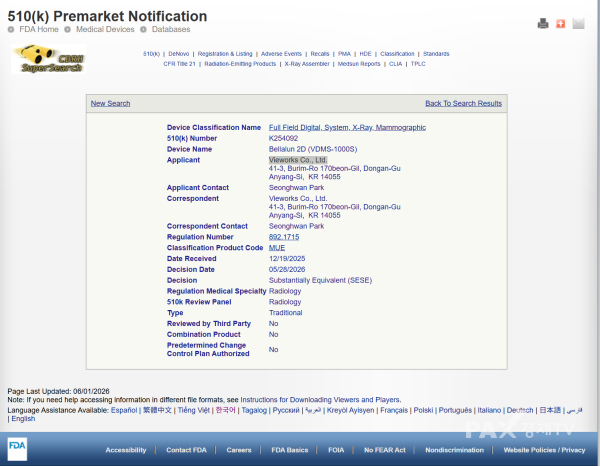Click device name Bellalun 2D (VDMS-1000S)
The width and height of the screenshot is (600, 466).
pos(313,149)
